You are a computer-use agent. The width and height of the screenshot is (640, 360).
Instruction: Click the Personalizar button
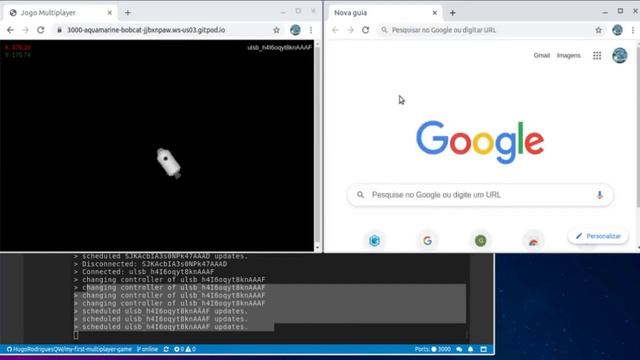pos(598,236)
